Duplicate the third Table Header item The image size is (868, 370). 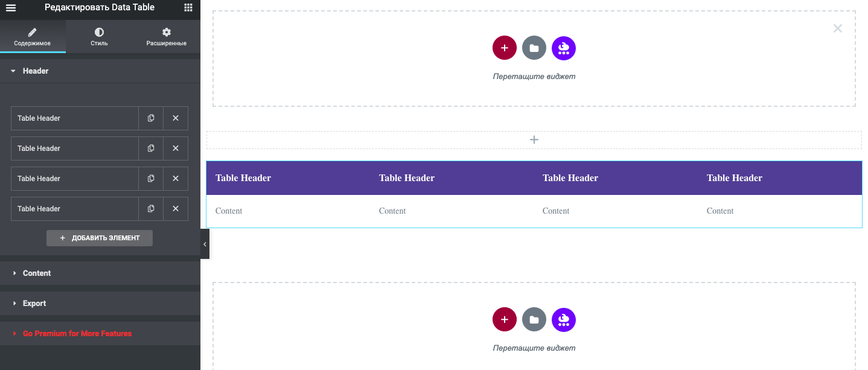(151, 179)
